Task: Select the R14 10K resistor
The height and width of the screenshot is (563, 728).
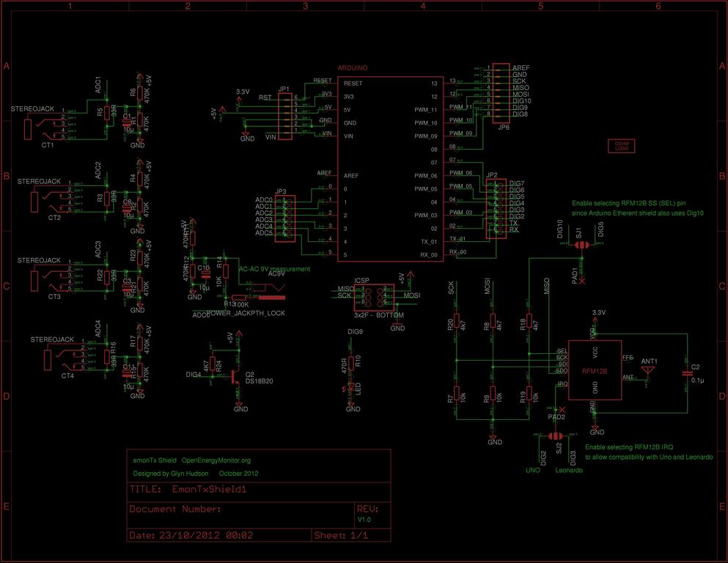Action: pyautogui.click(x=226, y=271)
